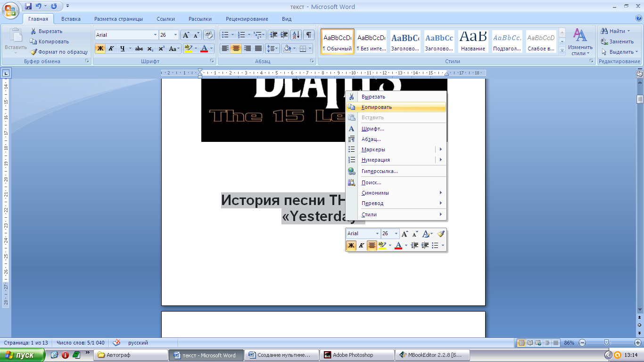Viewport: 644px width, 362px height.
Task: Zoom in with plus button
Action: (638, 343)
